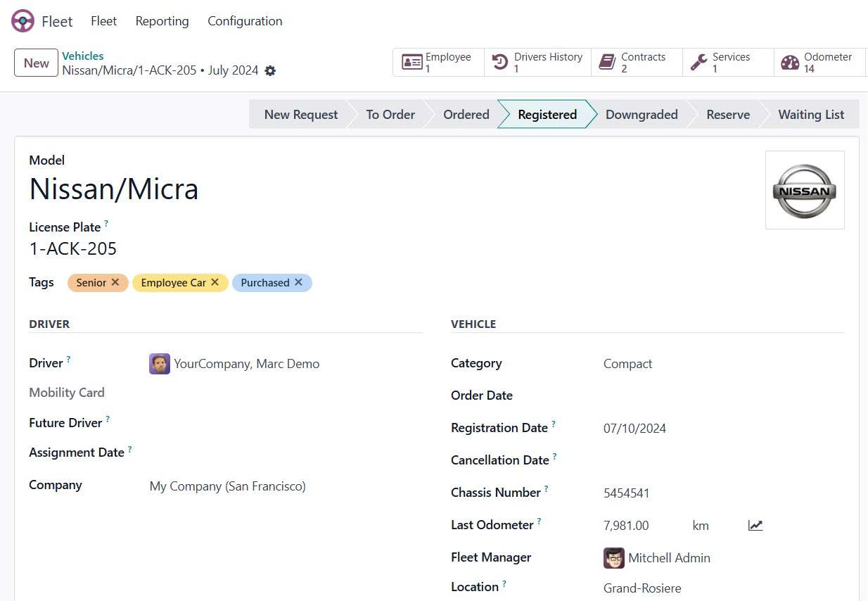Open the Fleet menu in top bar
The height and width of the screenshot is (601, 868).
click(103, 21)
